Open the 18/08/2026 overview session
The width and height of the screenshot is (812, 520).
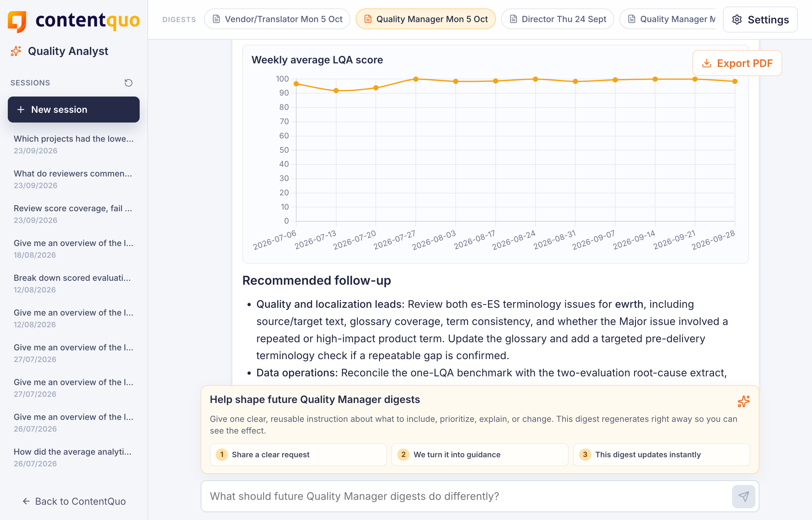73,249
